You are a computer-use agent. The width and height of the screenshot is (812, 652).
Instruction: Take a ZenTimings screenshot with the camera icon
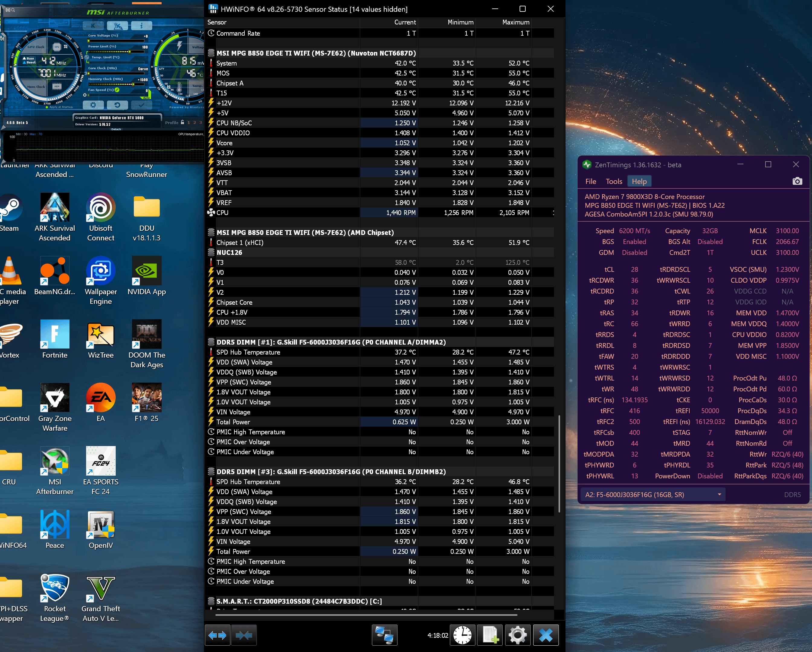click(797, 181)
